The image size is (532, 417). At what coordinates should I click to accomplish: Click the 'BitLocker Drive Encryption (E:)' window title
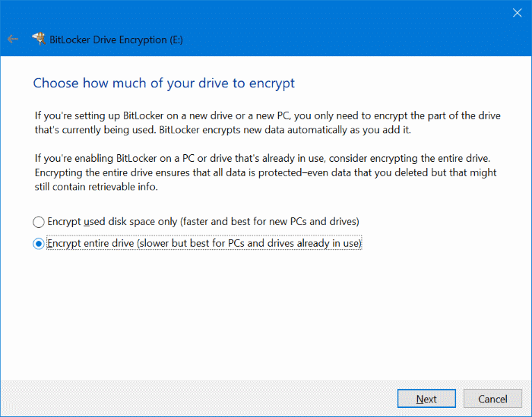tap(116, 39)
